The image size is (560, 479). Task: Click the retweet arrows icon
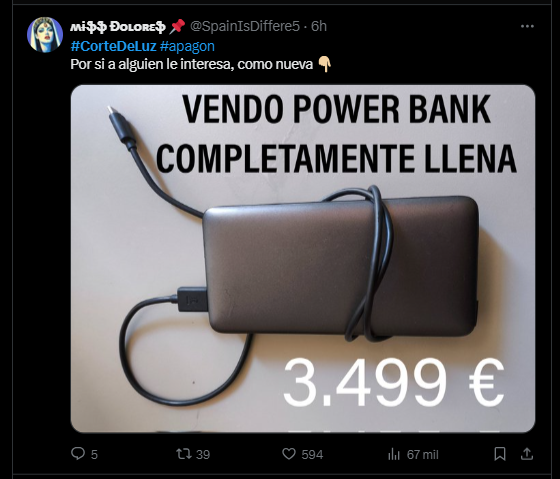point(184,454)
